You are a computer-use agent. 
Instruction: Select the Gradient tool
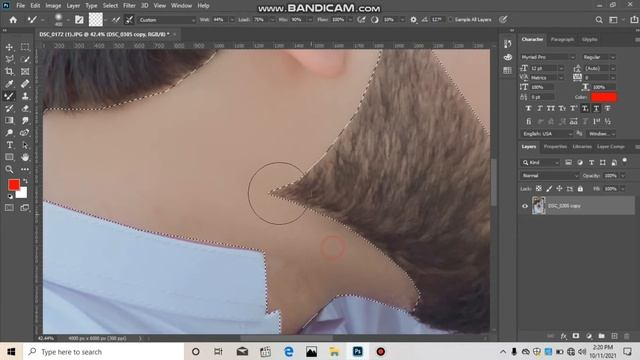point(9,120)
